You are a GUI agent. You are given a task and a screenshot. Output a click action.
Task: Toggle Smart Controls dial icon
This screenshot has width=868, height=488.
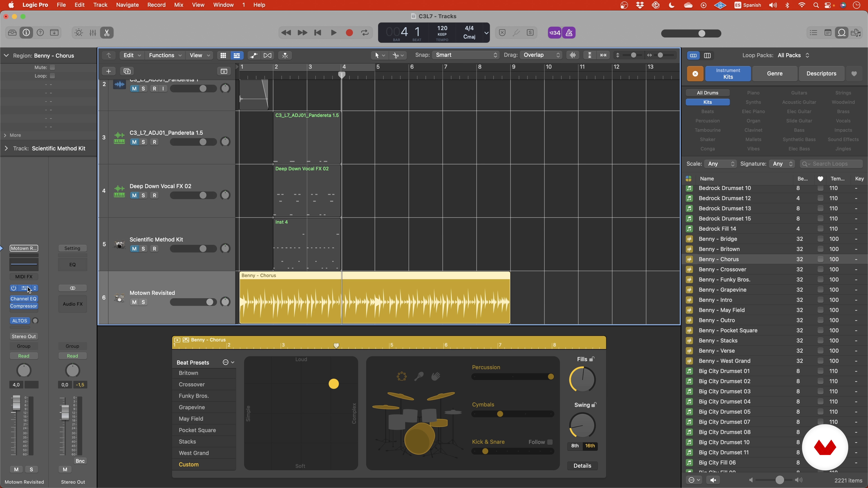pyautogui.click(x=78, y=33)
